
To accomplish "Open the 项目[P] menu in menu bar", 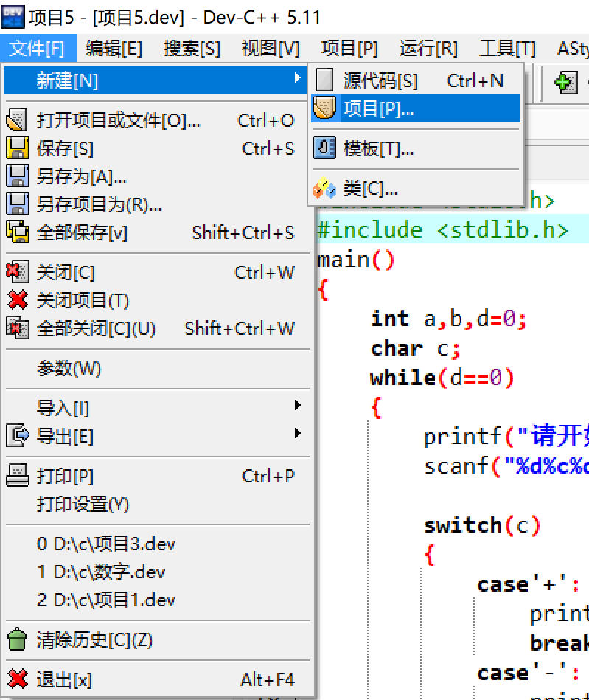I will click(349, 48).
